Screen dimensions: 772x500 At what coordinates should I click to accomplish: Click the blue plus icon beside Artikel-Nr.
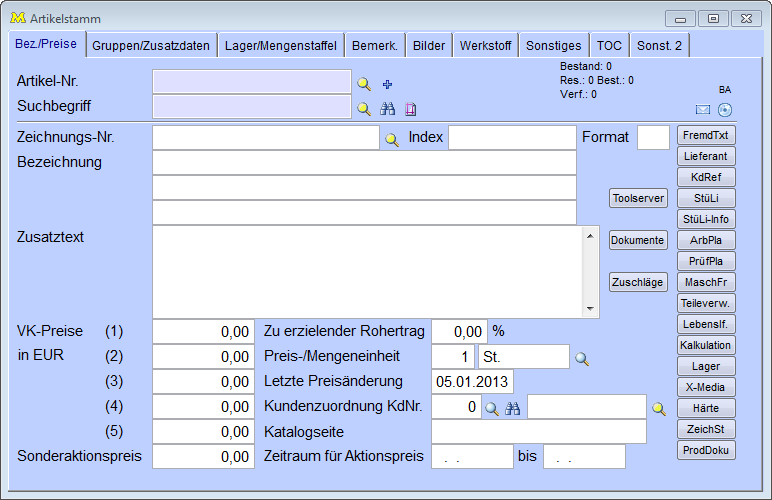click(x=388, y=85)
